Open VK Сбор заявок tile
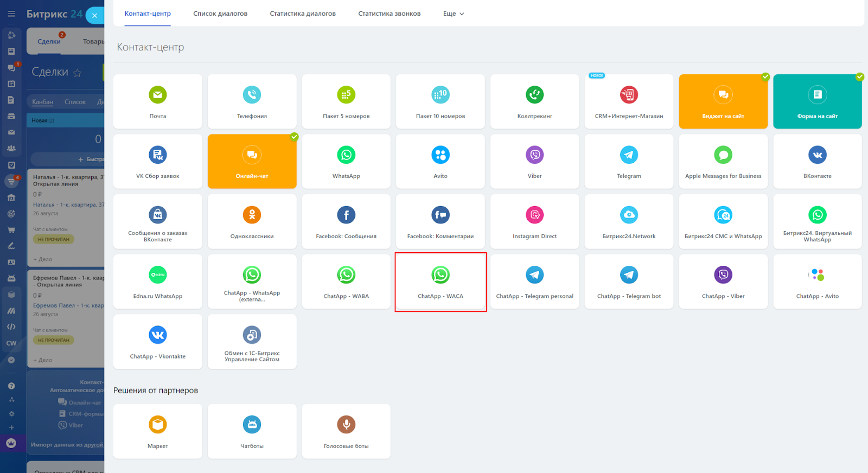Screen dimensions: 868x473 tap(157, 162)
